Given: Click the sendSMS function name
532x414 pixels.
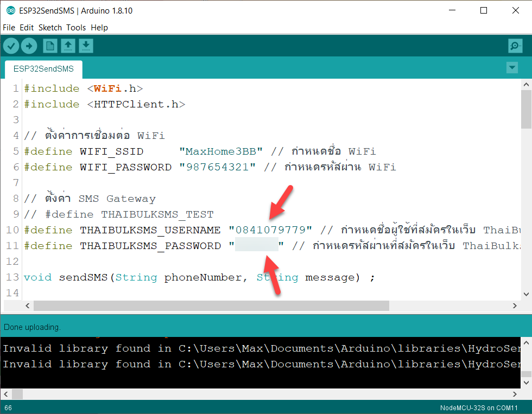Looking at the screenshot, I should (83, 277).
